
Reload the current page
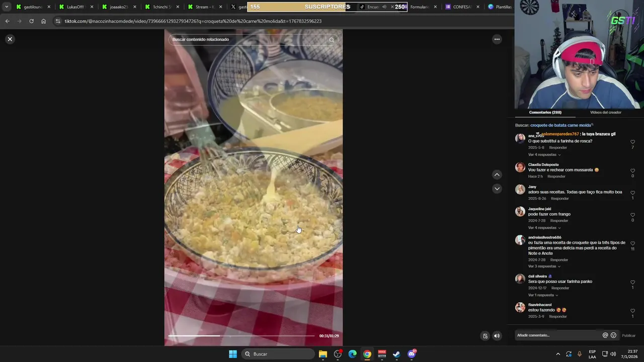pos(31,21)
